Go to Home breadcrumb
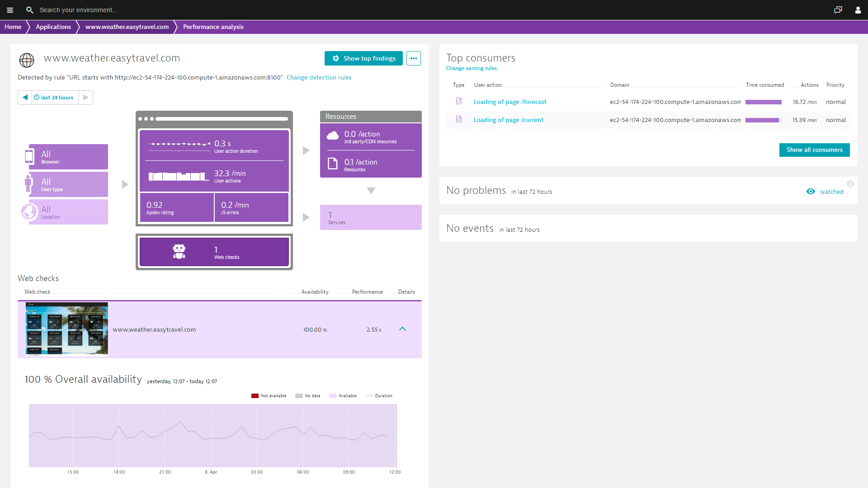The height and width of the screenshot is (488, 868). click(x=13, y=27)
